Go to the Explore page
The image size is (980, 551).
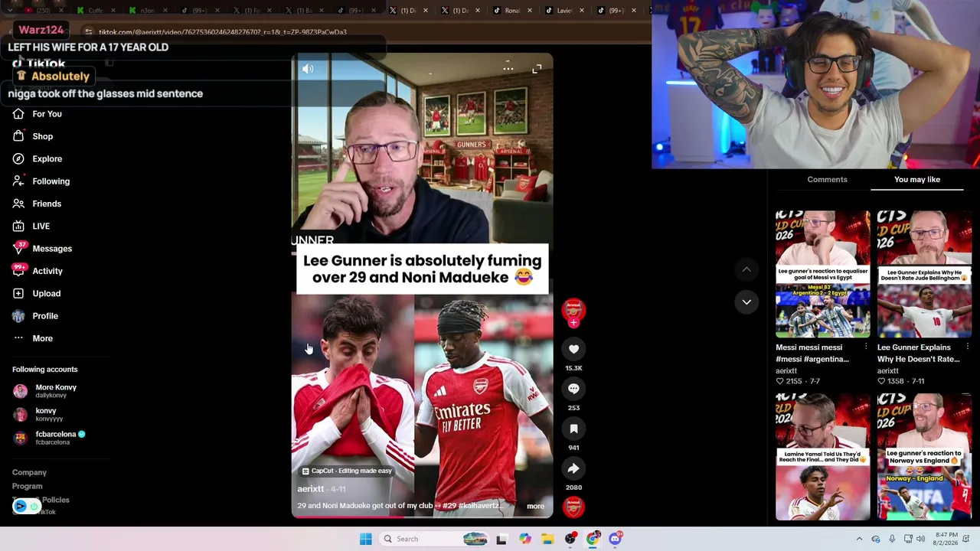point(37,159)
